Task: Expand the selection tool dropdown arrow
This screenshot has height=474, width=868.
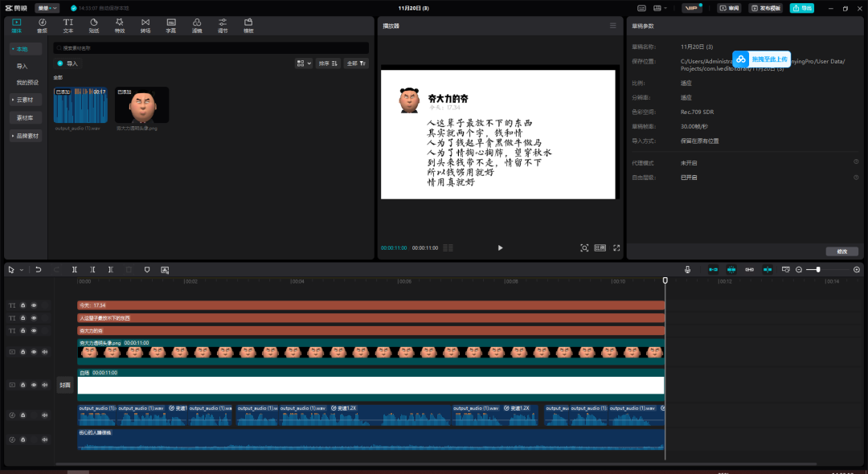Action: pyautogui.click(x=22, y=270)
